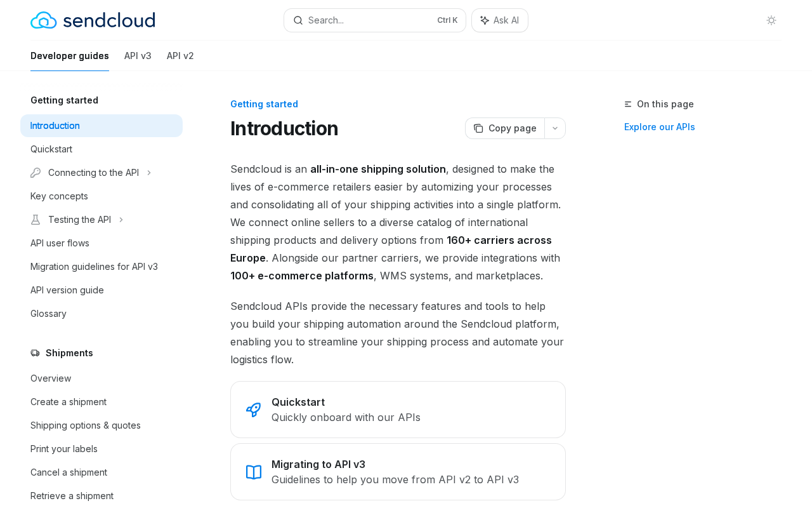Click the truck icon next to Shipments
The height and width of the screenshot is (508, 812).
point(36,353)
